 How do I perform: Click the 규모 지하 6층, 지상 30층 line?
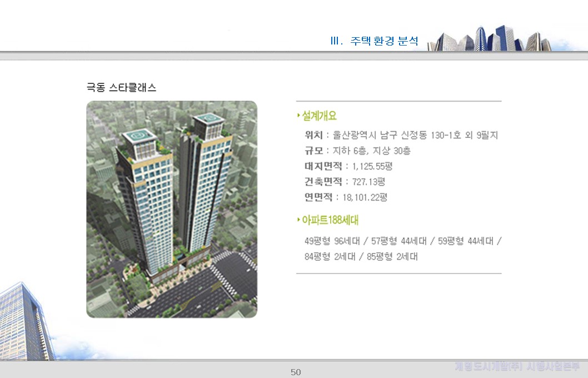click(357, 151)
